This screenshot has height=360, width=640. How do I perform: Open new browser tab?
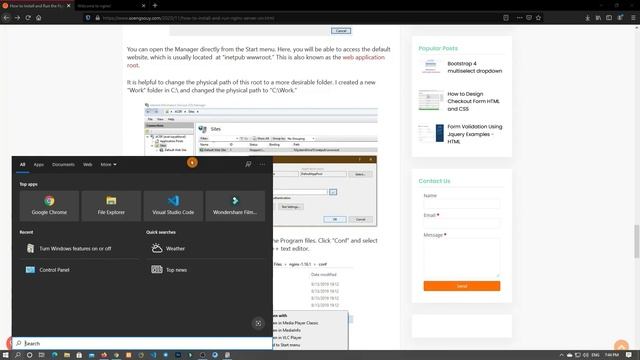[x=155, y=6]
